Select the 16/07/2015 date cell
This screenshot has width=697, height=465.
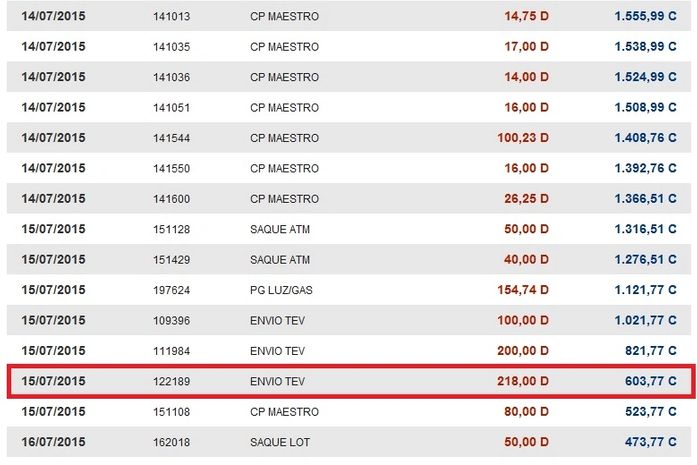pos(54,441)
